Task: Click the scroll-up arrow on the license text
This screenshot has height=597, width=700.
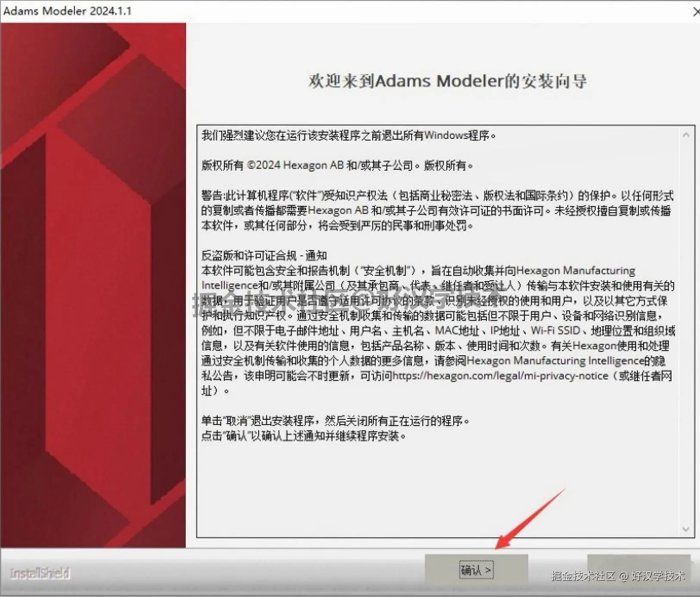Action: click(x=686, y=134)
